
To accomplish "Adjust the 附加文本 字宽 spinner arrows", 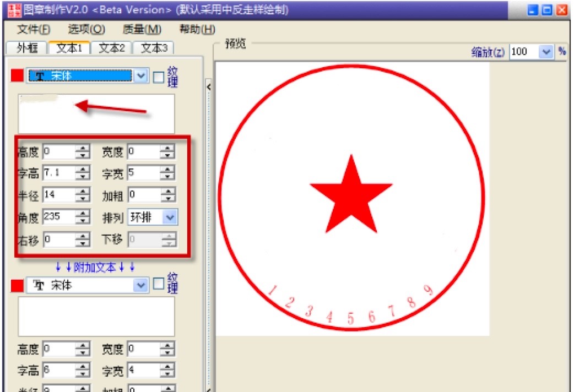I will 167,370.
